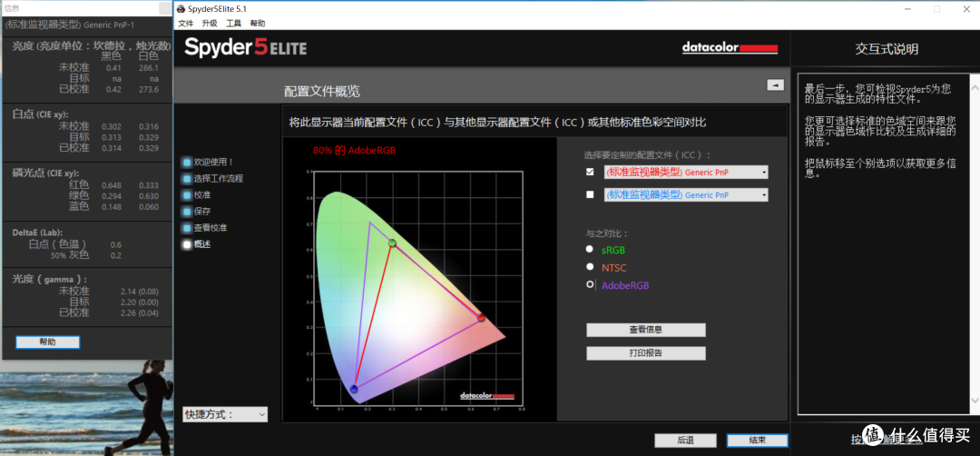Maximize the Spyder5Elite window

coord(936,9)
